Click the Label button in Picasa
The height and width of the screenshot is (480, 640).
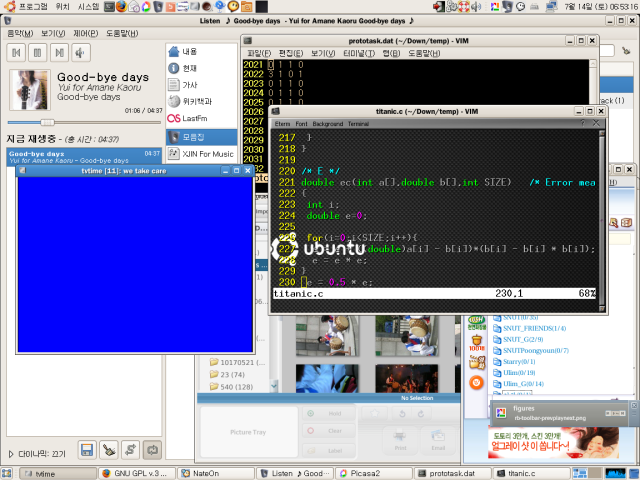[x=329, y=451]
